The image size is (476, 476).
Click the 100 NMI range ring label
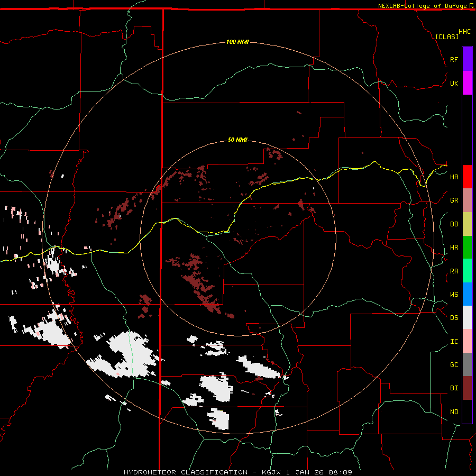pyautogui.click(x=237, y=42)
